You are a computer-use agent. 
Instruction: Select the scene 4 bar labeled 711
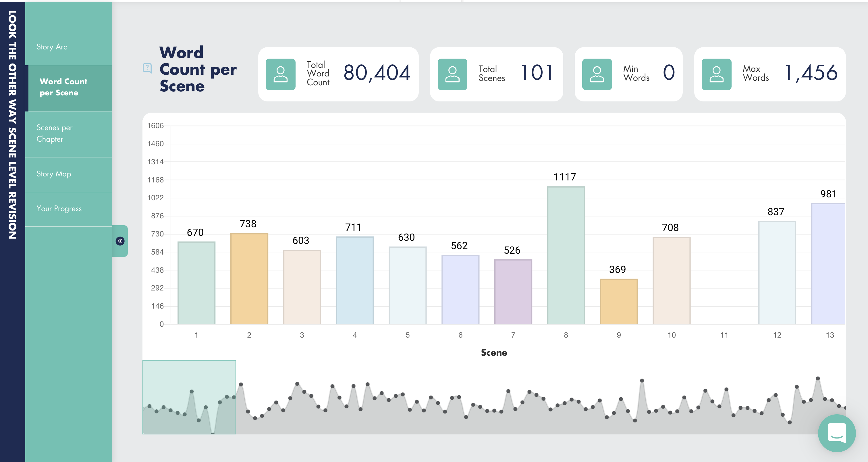point(355,280)
